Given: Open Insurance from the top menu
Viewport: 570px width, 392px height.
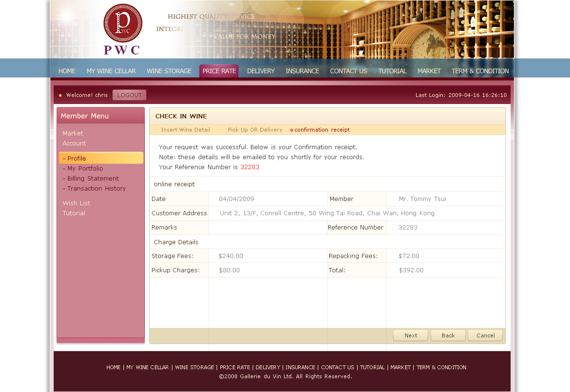Looking at the screenshot, I should pos(302,71).
